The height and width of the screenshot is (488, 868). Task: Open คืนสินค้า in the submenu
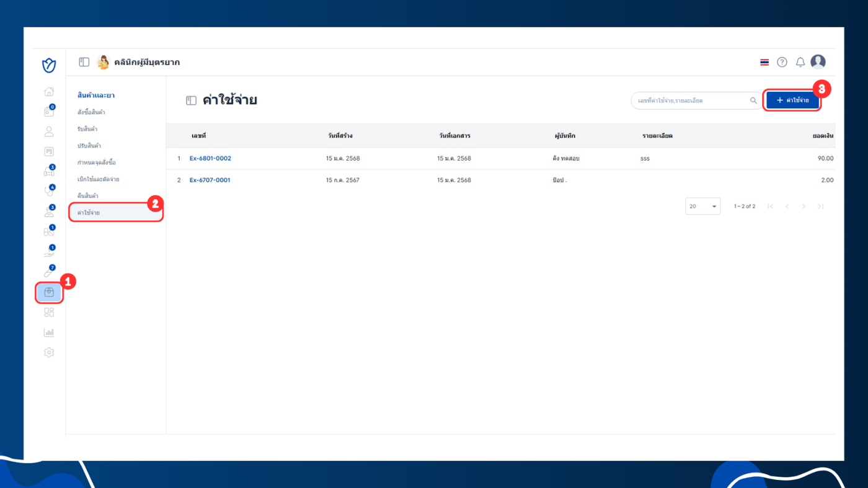pyautogui.click(x=88, y=196)
